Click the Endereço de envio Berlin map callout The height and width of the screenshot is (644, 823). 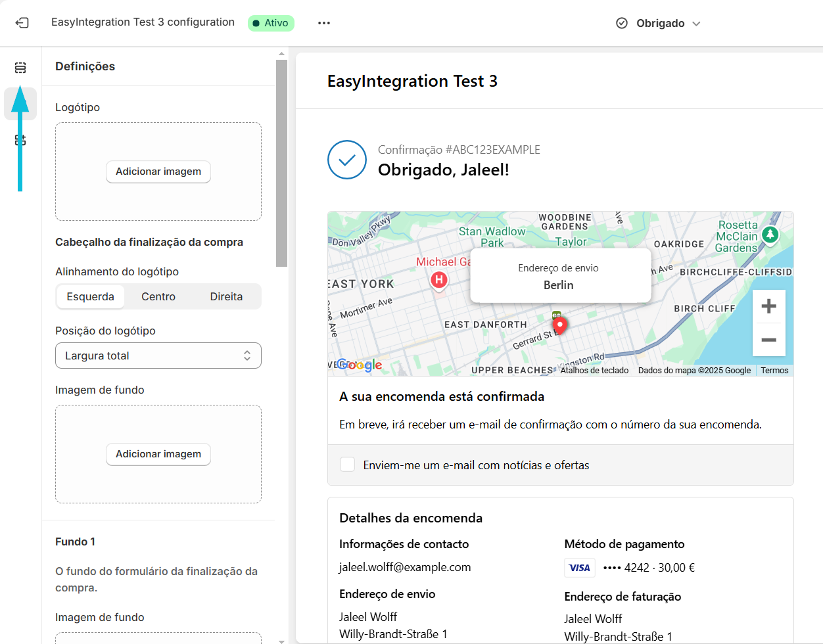[x=561, y=276]
